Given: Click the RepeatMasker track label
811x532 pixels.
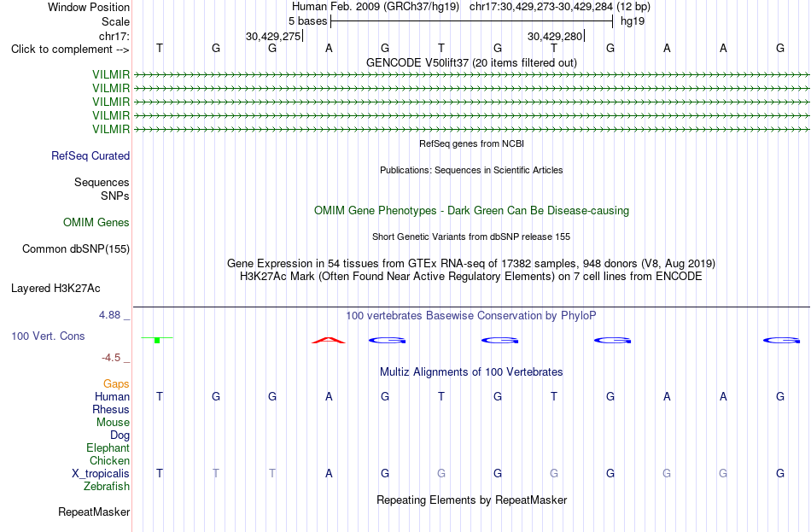Looking at the screenshot, I should (x=94, y=512).
